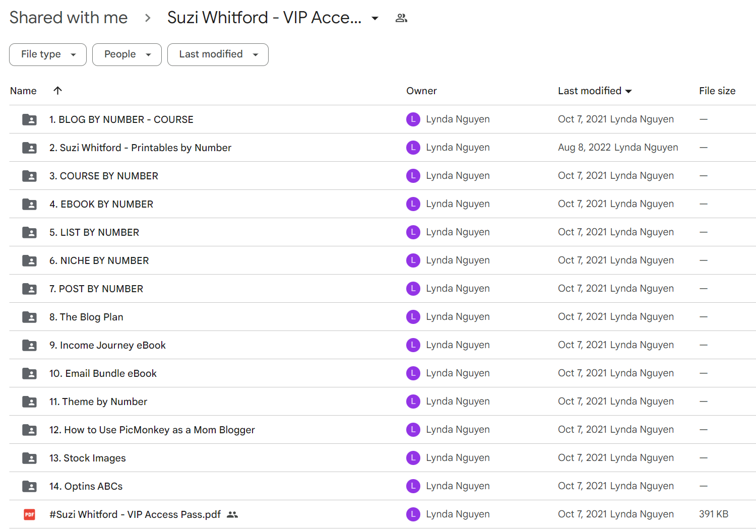Select the 3. COURSE BY NUMBER folder name
This screenshot has height=532, width=756.
click(x=104, y=176)
